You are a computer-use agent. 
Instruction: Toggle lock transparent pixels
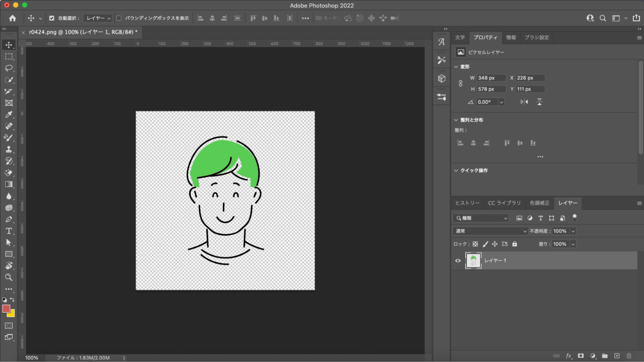click(x=475, y=244)
